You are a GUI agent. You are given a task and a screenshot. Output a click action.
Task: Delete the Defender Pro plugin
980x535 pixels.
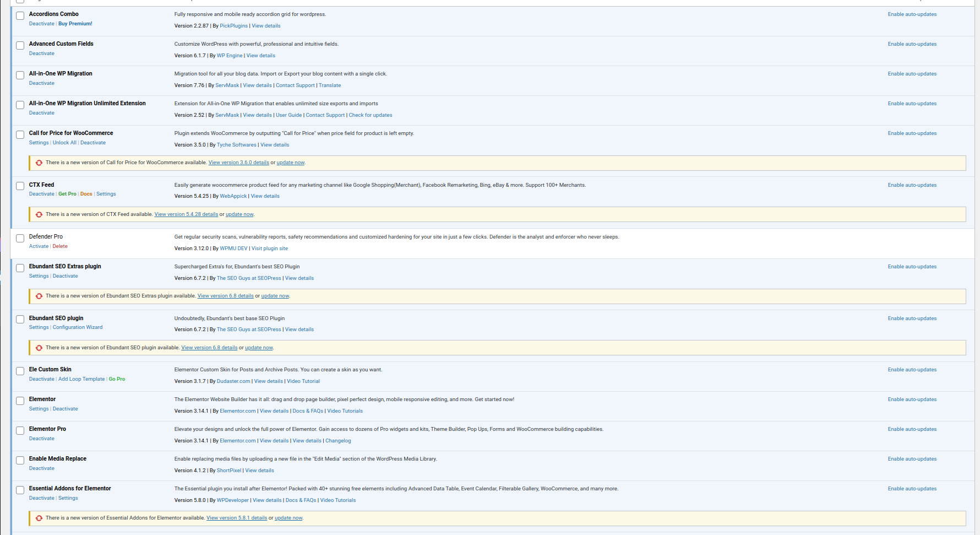[x=60, y=246]
